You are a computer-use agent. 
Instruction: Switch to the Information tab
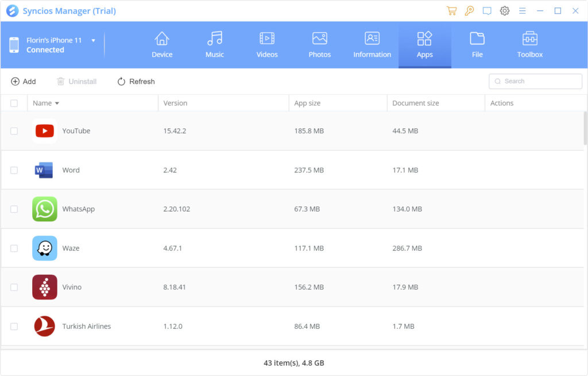(372, 45)
